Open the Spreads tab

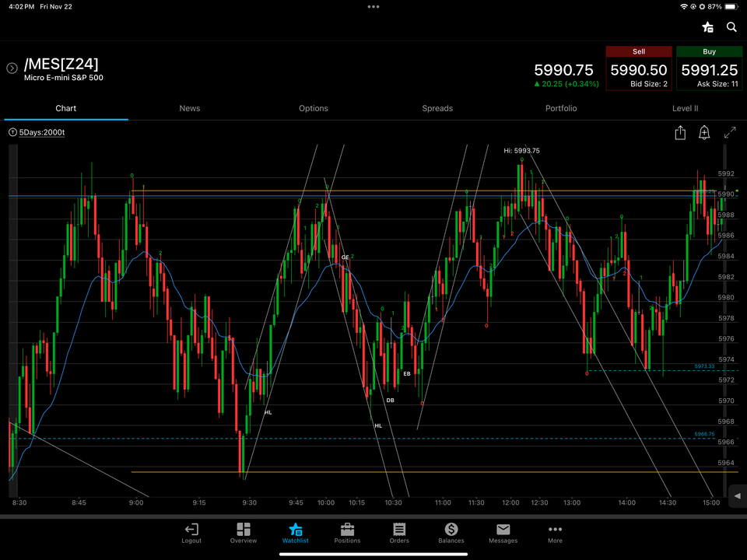click(437, 108)
